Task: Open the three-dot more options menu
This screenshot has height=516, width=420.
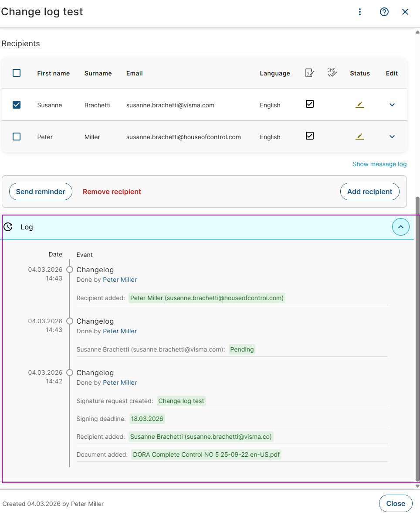Action: click(360, 12)
